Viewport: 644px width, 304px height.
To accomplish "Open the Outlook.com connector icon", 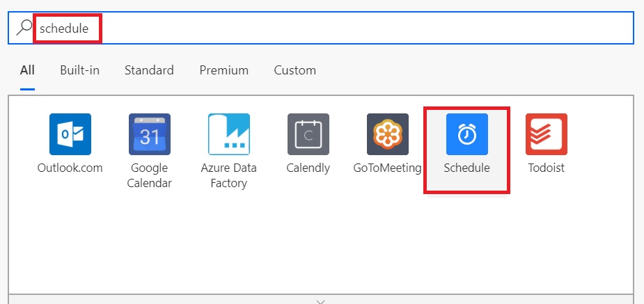I will (x=70, y=134).
